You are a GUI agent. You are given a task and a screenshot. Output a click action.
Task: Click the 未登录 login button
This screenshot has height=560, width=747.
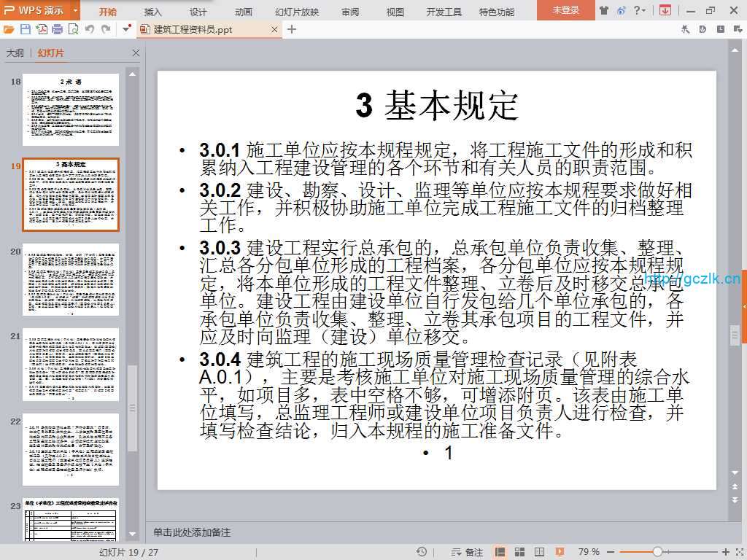pyautogui.click(x=565, y=11)
